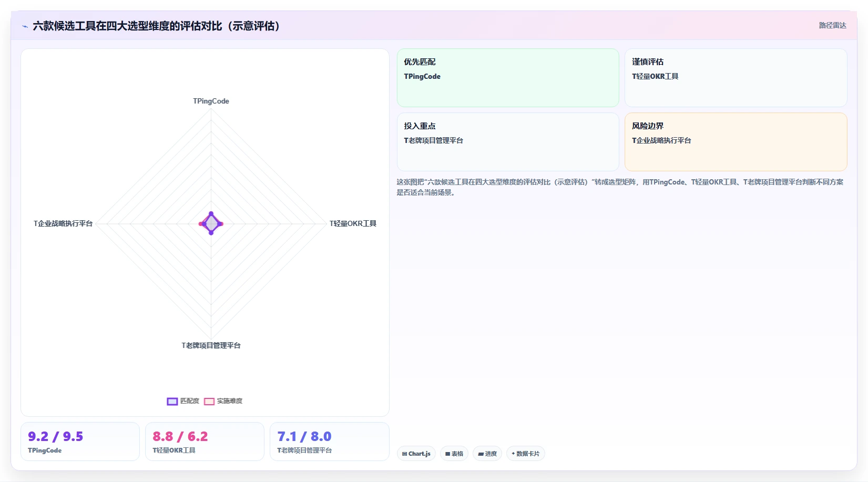Click the header icon left of the title
This screenshot has height=482, width=868.
25,26
